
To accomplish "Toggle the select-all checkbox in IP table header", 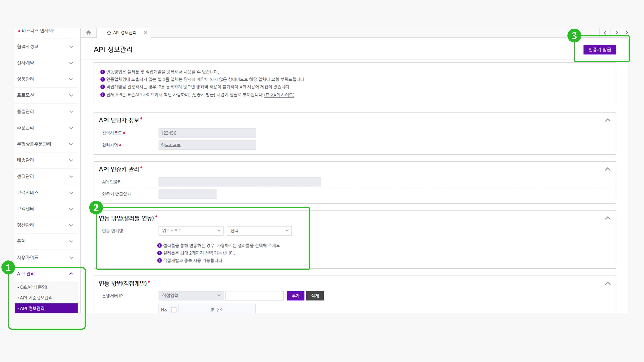I will pos(174,310).
